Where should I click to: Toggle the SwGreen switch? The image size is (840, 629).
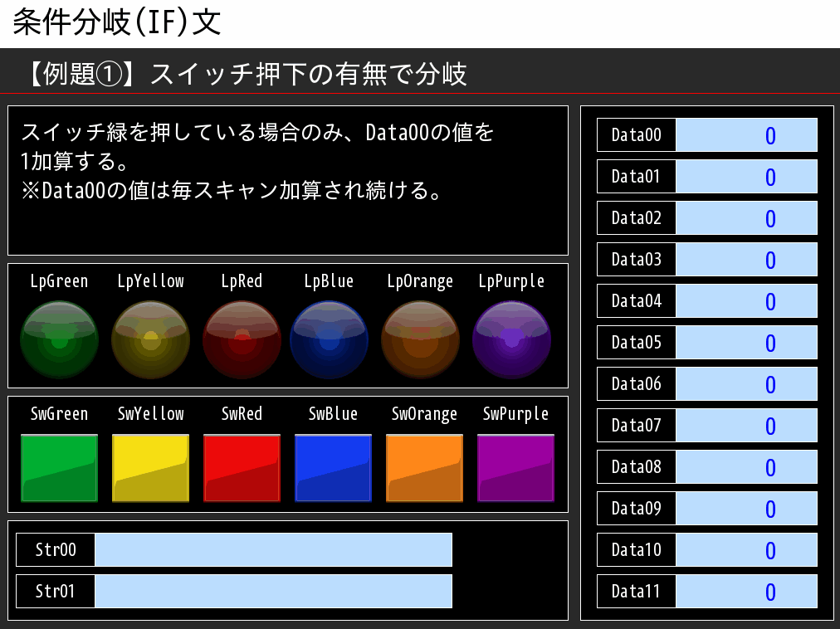coord(59,467)
